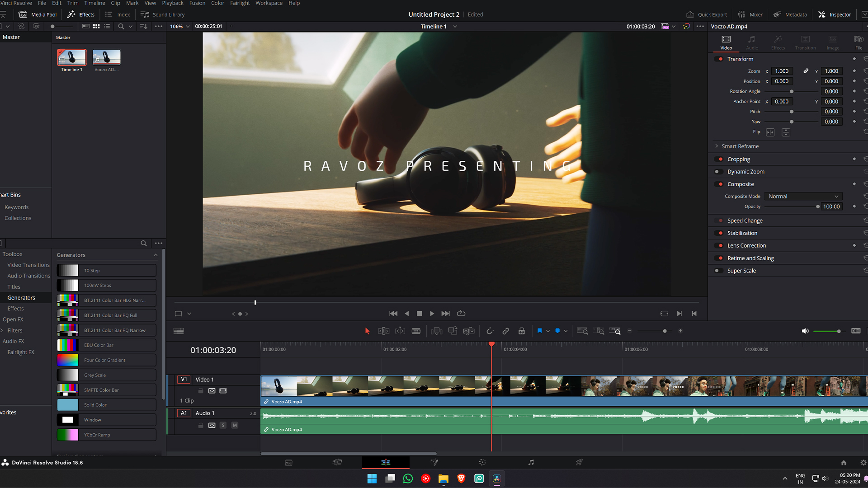
Task: Toggle the Mixer panel button
Action: tap(750, 14)
